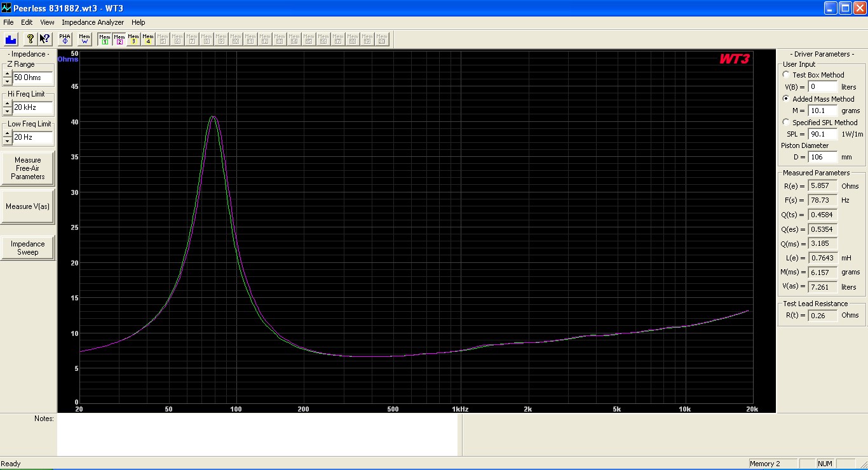Decrease Hi Freq Limit with down arrow
Image resolution: width=868 pixels, height=470 pixels.
[x=7, y=111]
